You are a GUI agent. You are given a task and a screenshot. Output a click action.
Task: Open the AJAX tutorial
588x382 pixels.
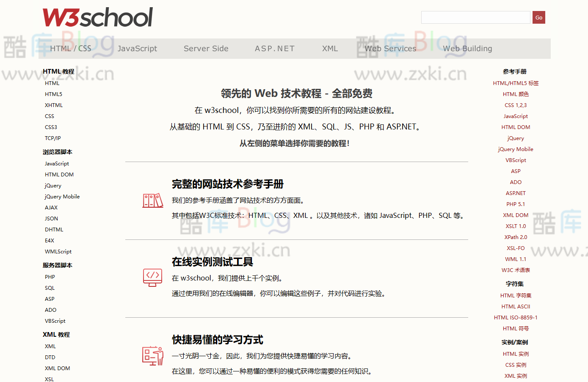[51, 207]
